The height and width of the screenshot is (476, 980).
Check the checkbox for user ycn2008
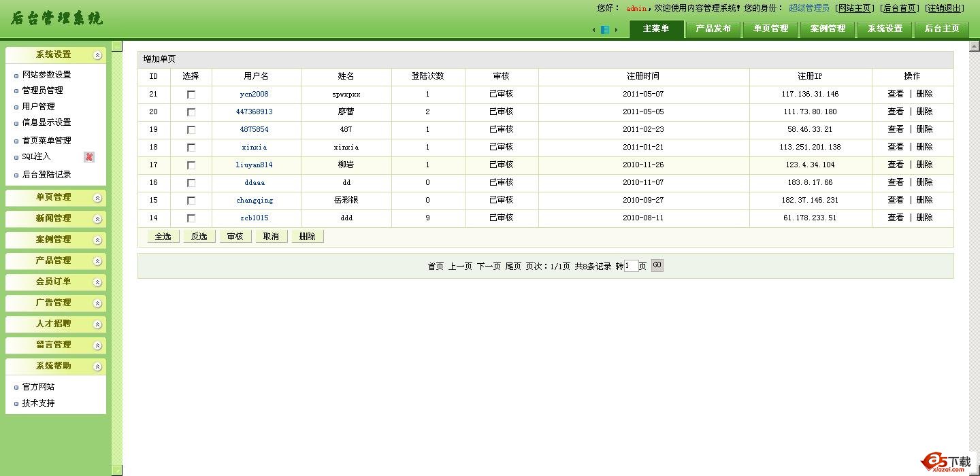(191, 95)
